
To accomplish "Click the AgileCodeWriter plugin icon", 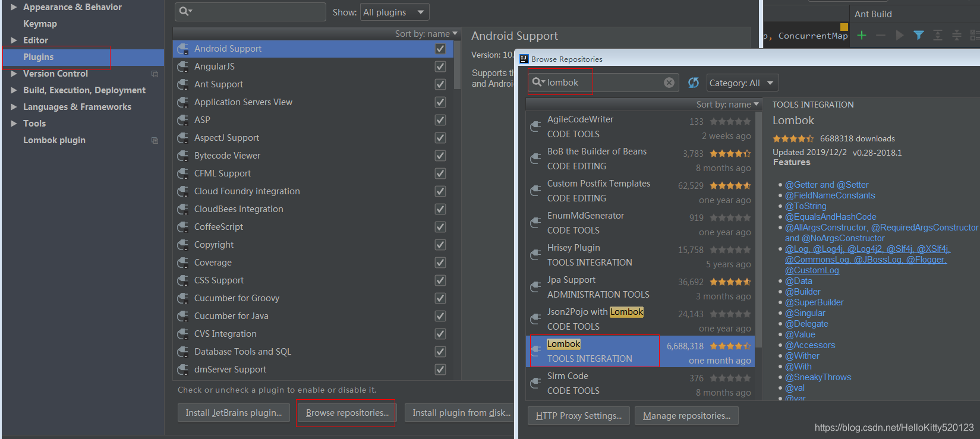I will 535,127.
